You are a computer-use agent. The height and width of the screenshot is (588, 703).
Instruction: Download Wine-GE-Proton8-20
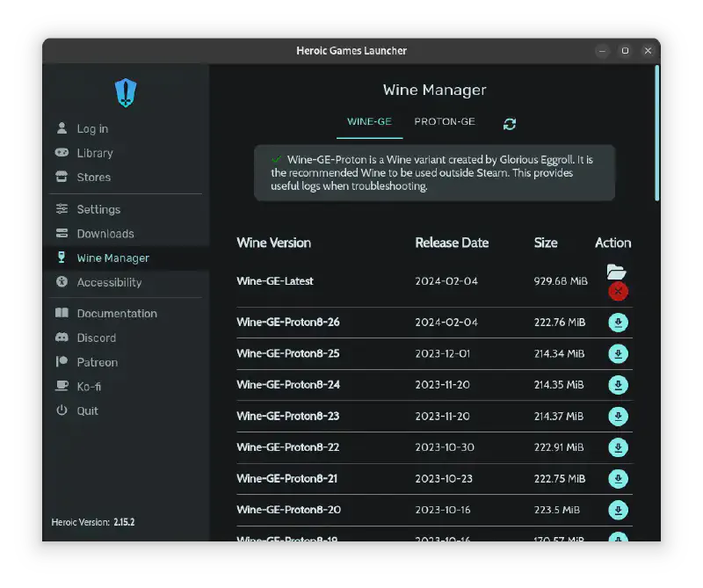tap(619, 510)
